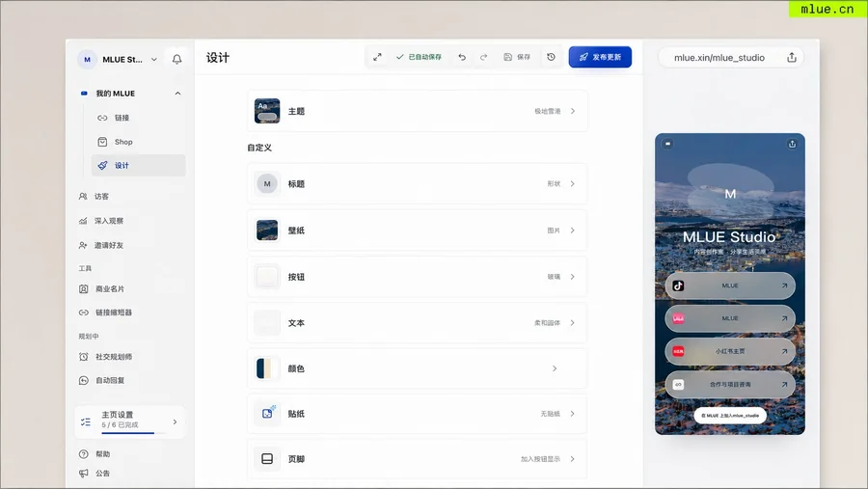Click the preview share icon
The height and width of the screenshot is (489, 868).
click(792, 144)
